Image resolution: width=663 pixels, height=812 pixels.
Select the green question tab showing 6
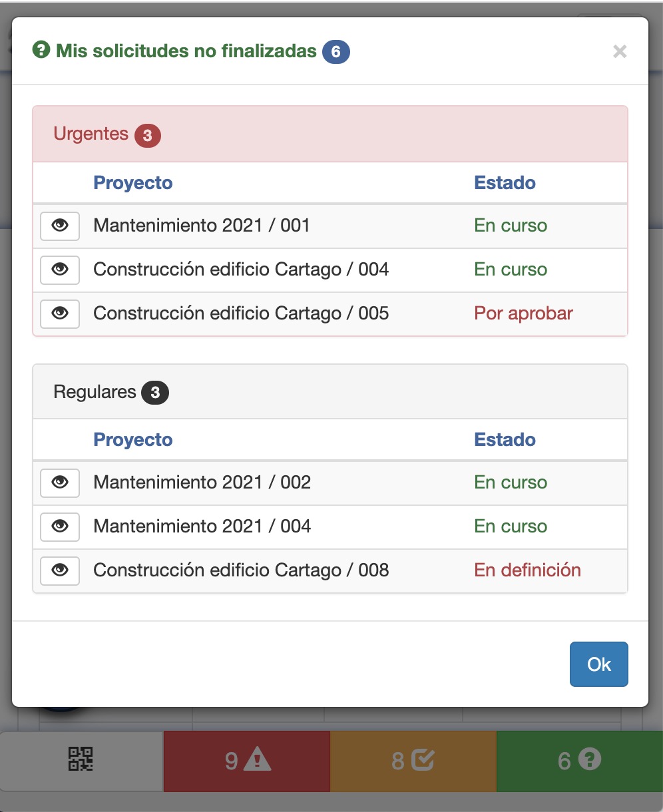(x=579, y=760)
